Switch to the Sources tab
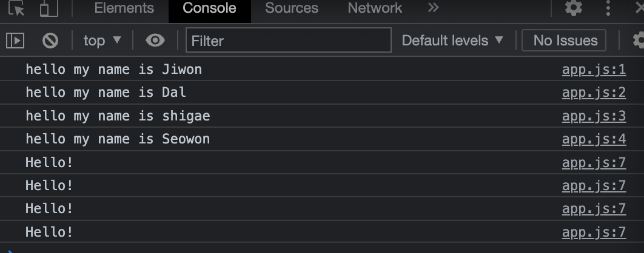Viewport: 644px width, 253px height. click(x=292, y=8)
